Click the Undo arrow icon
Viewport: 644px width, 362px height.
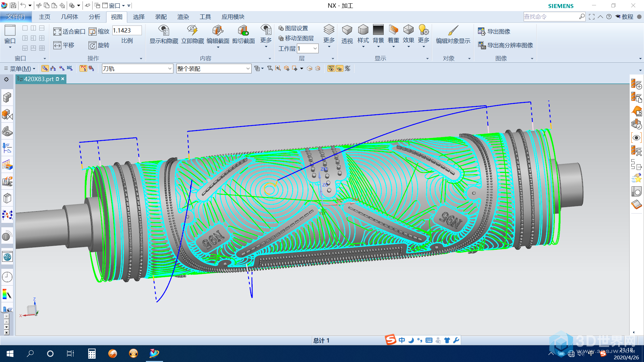[23, 5]
